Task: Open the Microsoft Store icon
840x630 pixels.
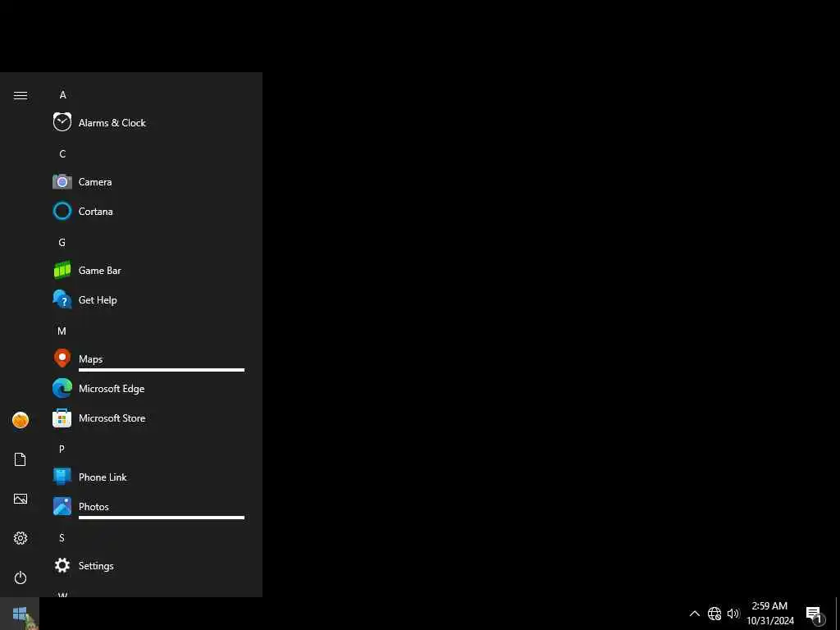Action: pyautogui.click(x=62, y=418)
